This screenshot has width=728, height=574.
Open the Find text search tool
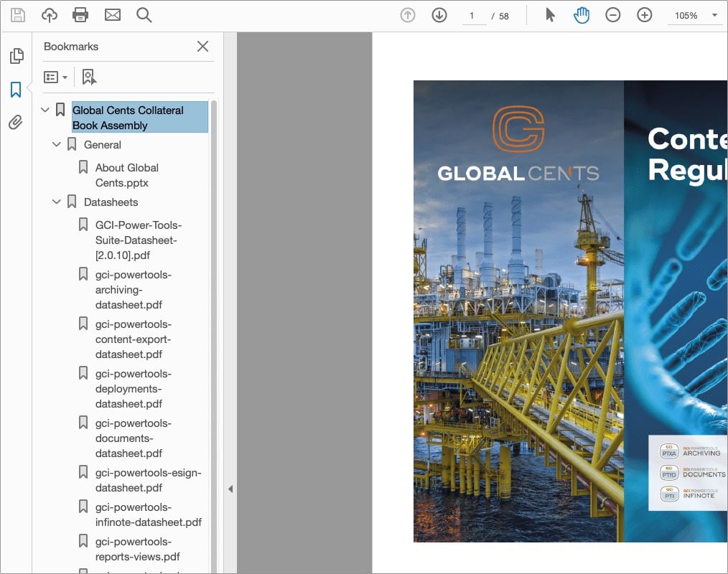pyautogui.click(x=144, y=15)
